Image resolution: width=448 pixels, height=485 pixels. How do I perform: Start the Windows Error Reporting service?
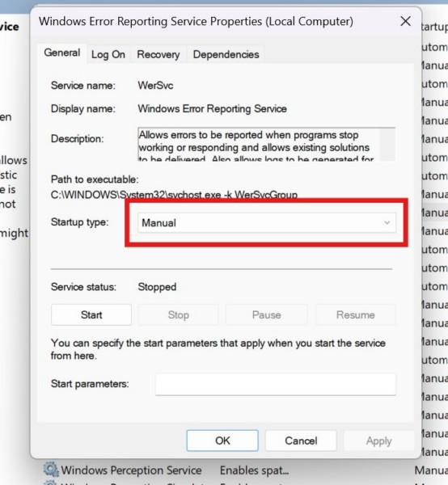coord(91,315)
